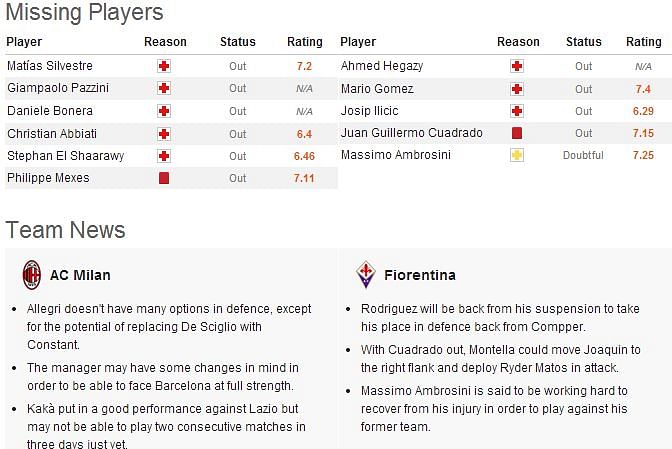Click the AC Milan team name heading
The width and height of the screenshot is (672, 449).
click(80, 275)
